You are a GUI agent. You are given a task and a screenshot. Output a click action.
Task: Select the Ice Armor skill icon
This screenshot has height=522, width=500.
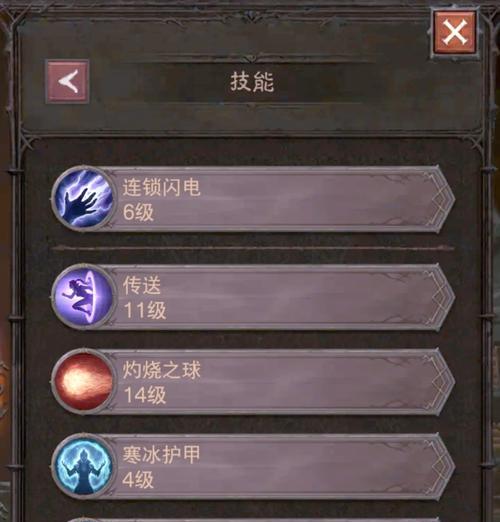pyautogui.click(x=82, y=466)
